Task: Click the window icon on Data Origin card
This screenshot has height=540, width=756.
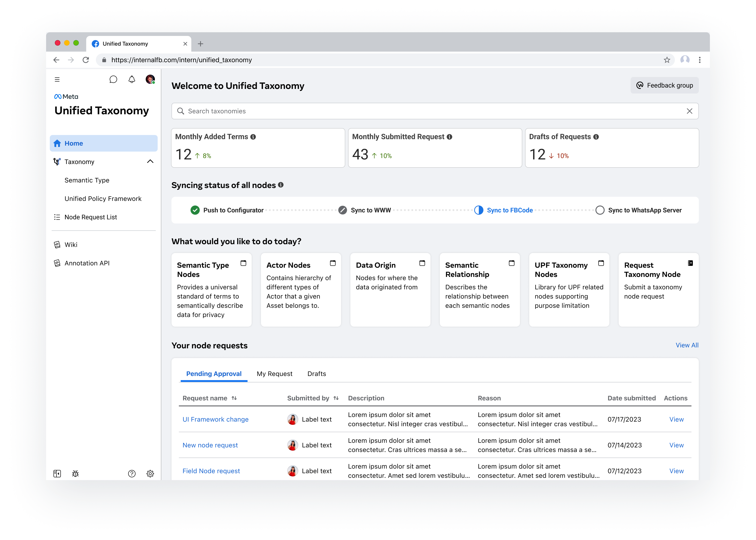Action: click(422, 263)
